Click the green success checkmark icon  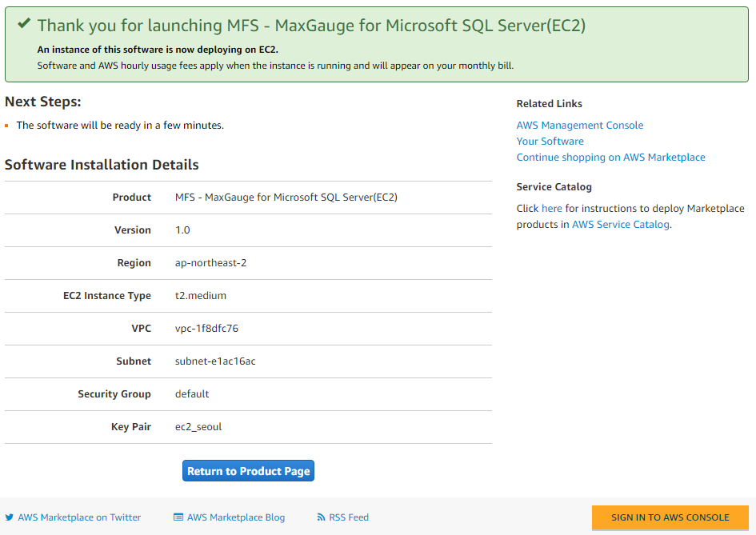coord(24,22)
